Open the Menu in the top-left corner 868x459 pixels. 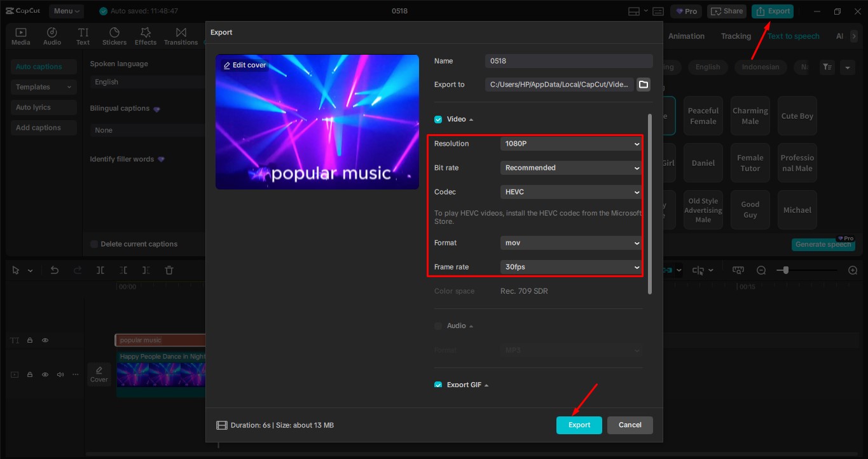(67, 11)
